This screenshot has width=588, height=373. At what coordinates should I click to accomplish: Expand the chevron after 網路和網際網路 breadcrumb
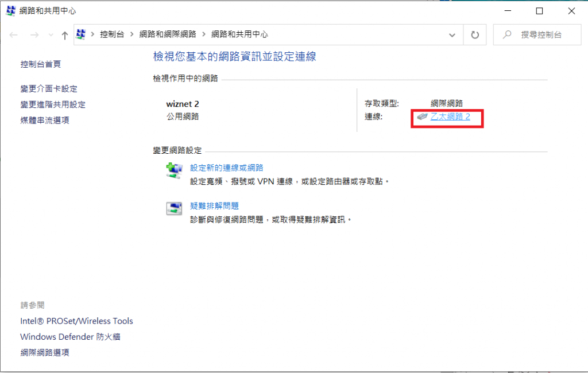point(204,34)
